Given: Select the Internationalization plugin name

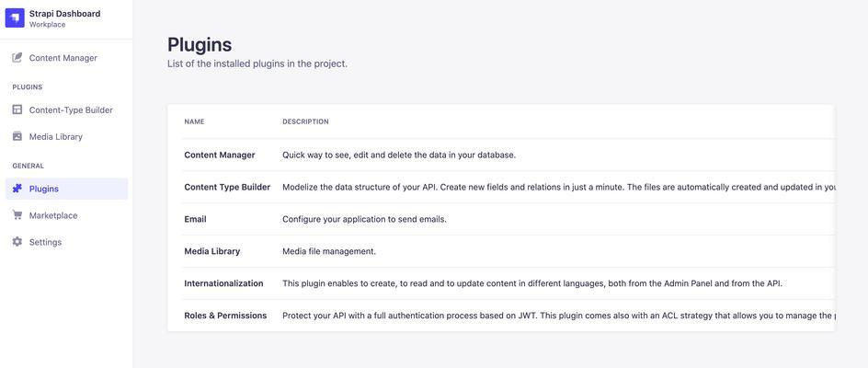Looking at the screenshot, I should (x=223, y=283).
